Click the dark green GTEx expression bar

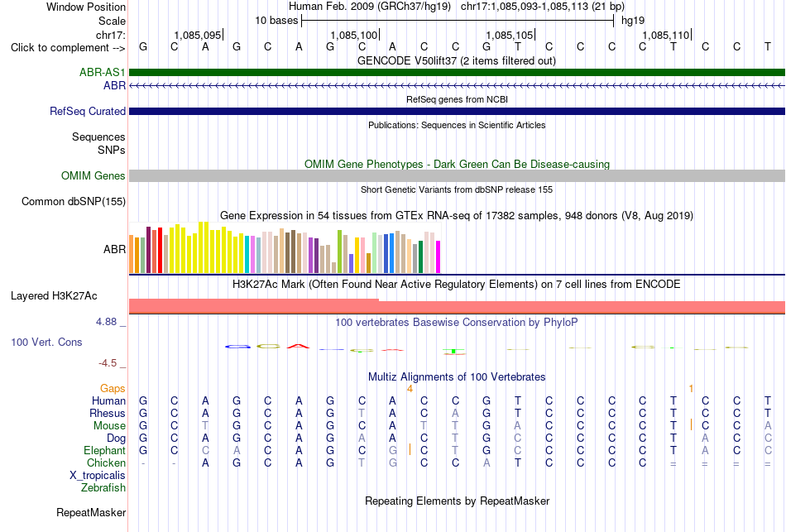click(420, 256)
